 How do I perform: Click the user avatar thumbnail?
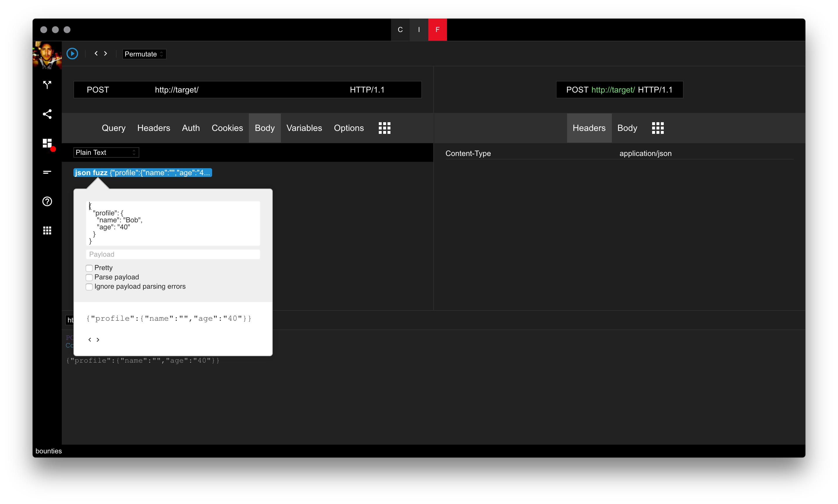(x=47, y=55)
